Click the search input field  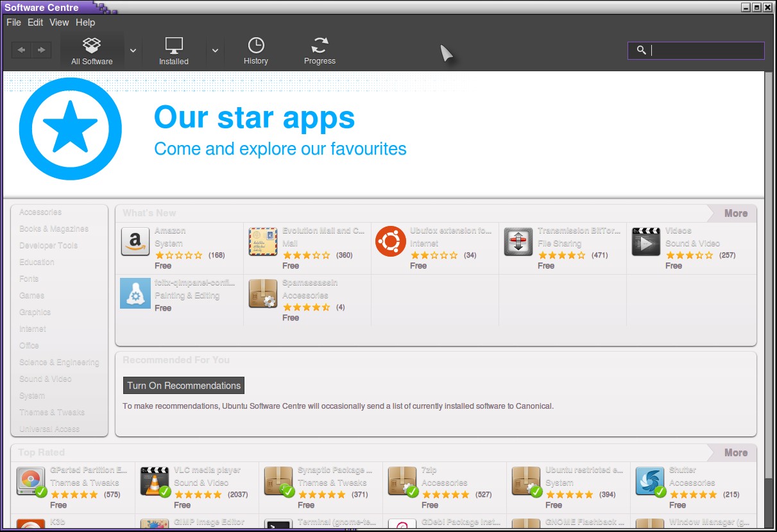click(703, 51)
